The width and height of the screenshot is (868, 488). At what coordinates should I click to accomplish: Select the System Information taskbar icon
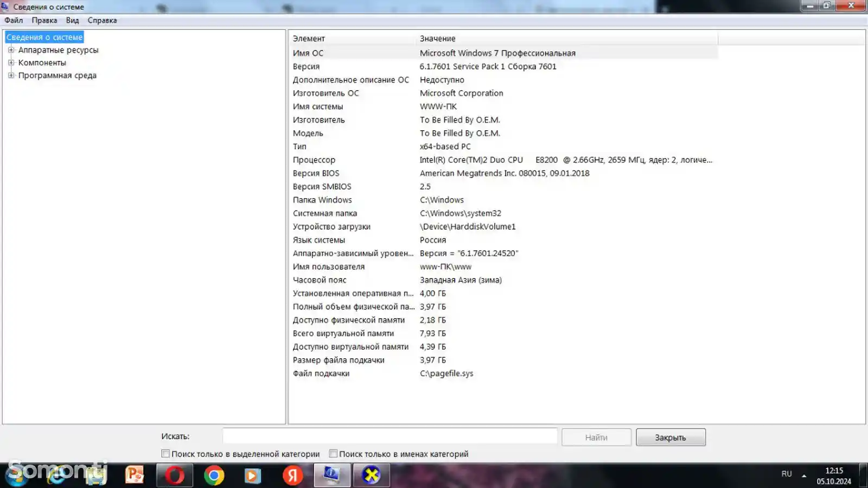point(331,476)
